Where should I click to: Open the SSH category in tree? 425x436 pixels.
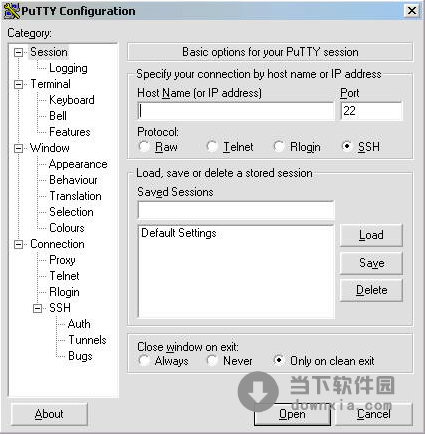click(60, 308)
